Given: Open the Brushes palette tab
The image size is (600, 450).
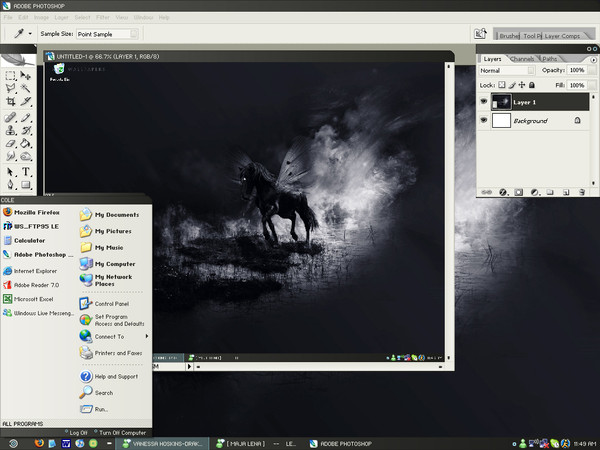Looking at the screenshot, I should coord(509,36).
